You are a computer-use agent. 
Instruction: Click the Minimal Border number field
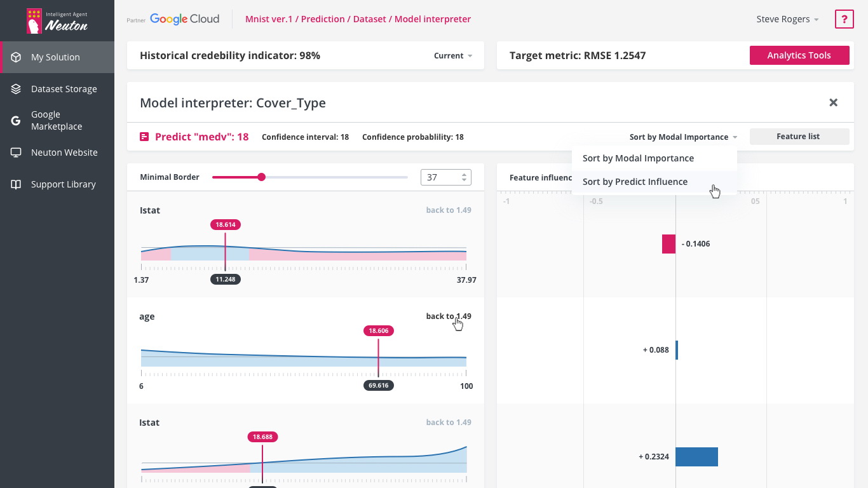pos(446,177)
